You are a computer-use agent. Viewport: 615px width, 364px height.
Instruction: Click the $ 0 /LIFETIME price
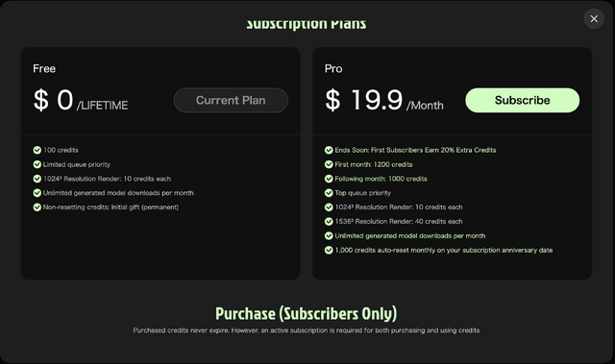click(x=81, y=100)
